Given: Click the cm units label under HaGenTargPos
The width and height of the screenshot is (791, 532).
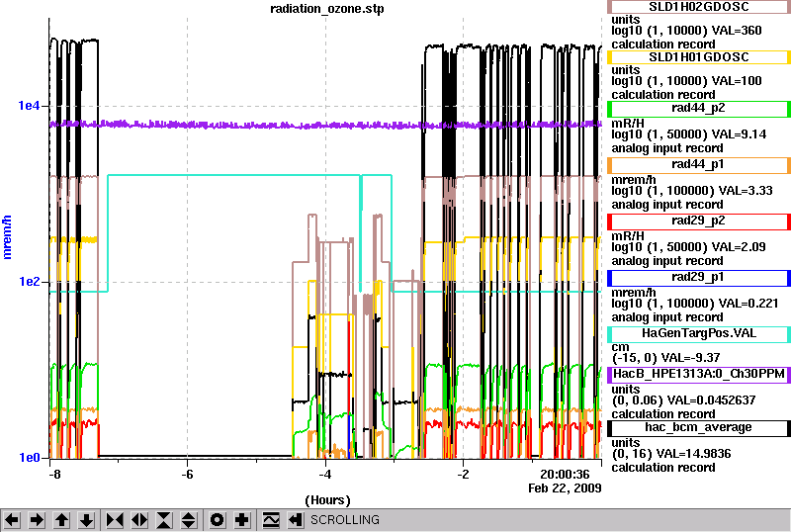Looking at the screenshot, I should pos(620,348).
